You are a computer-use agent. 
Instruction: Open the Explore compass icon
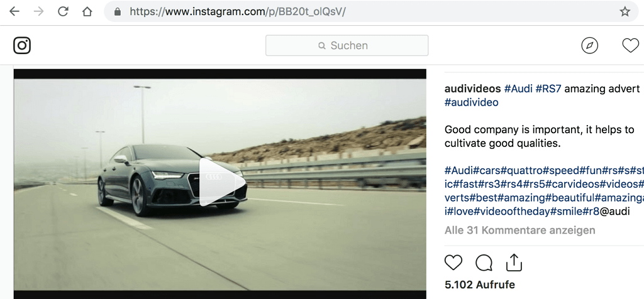coord(589,45)
